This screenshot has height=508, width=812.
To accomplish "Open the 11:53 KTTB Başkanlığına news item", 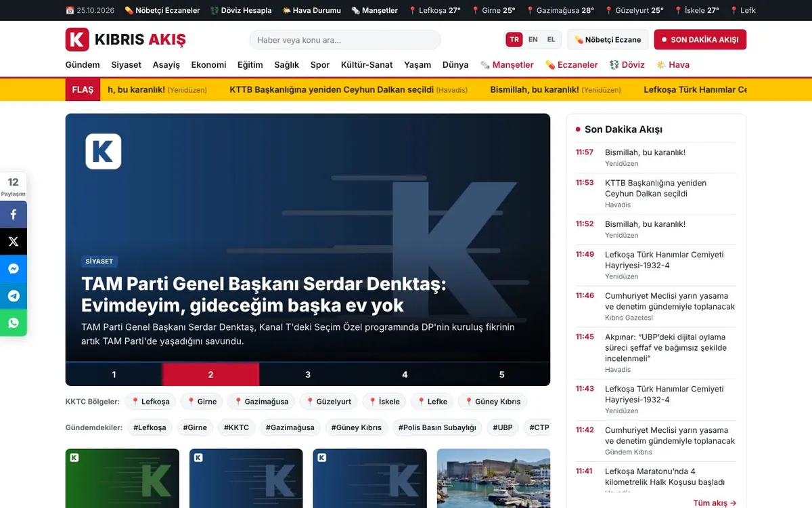I will [x=656, y=194].
